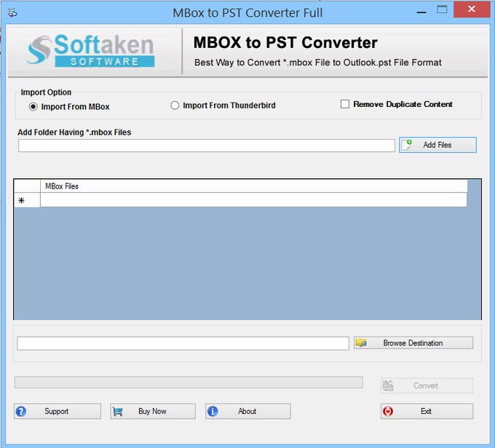Click the 'Import Option' group label
Image resolution: width=495 pixels, height=448 pixels.
46,92
